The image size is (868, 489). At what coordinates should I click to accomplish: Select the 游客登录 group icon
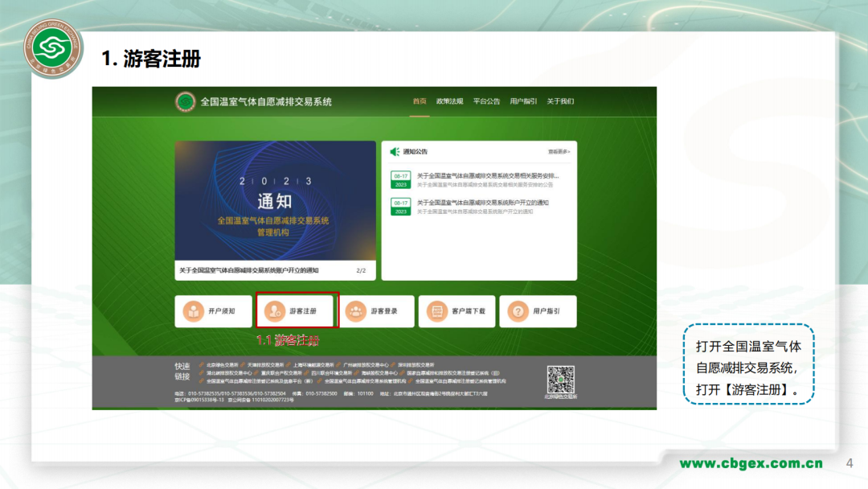coord(356,310)
